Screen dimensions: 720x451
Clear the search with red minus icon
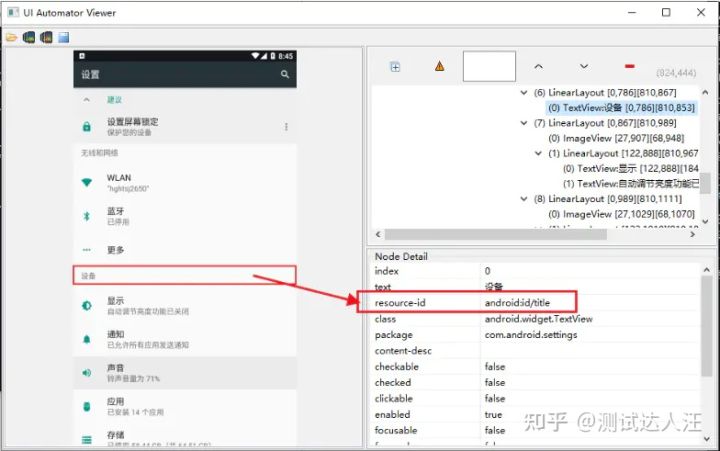630,67
